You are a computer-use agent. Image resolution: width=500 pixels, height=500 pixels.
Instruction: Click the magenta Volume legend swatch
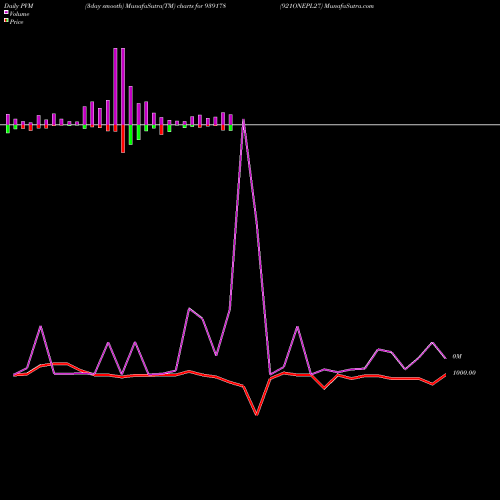pyautogui.click(x=6, y=12)
